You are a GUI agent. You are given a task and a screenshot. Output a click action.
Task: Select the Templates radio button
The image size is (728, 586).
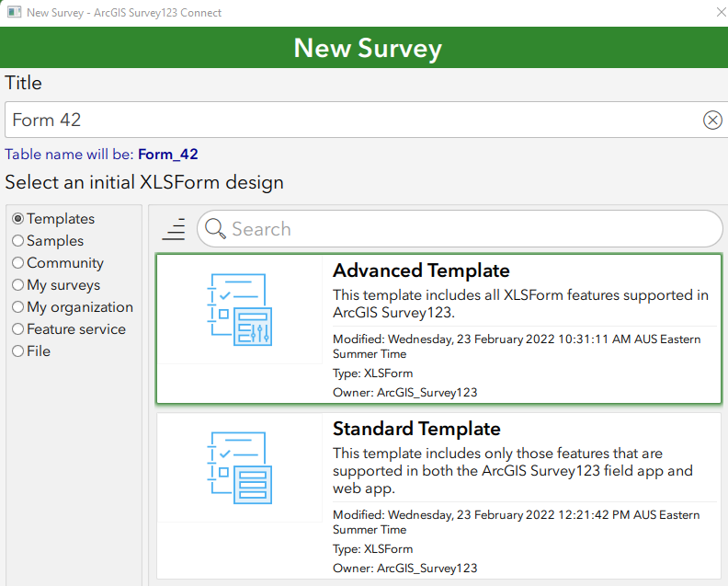pos(18,219)
